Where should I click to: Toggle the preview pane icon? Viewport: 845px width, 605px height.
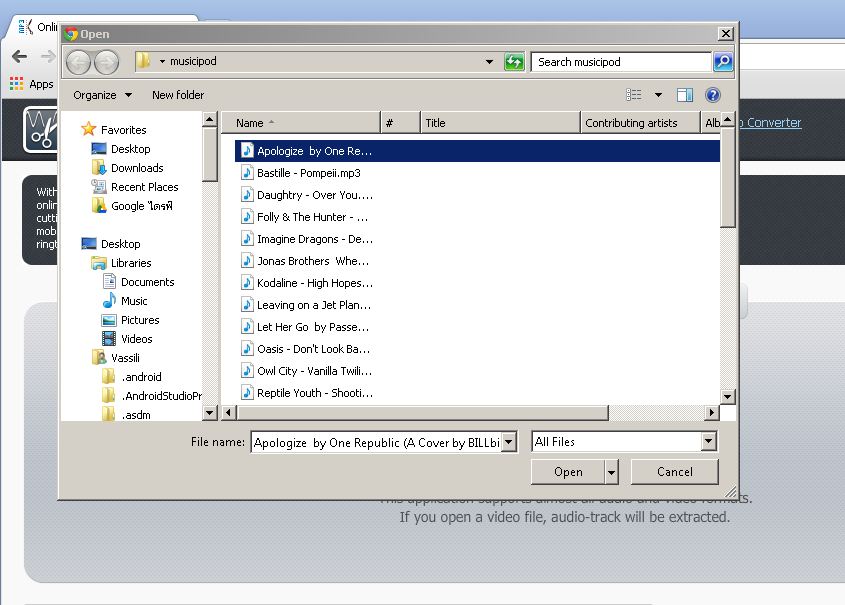coord(685,95)
